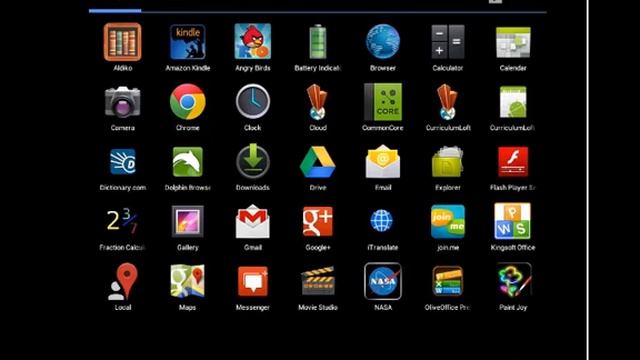
Task: Launch the Fraction Calculator app
Action: 122,221
